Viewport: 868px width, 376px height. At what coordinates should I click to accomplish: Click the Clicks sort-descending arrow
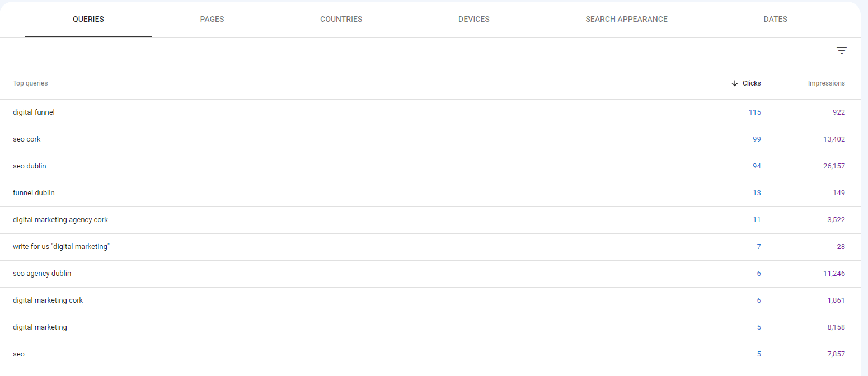click(735, 83)
